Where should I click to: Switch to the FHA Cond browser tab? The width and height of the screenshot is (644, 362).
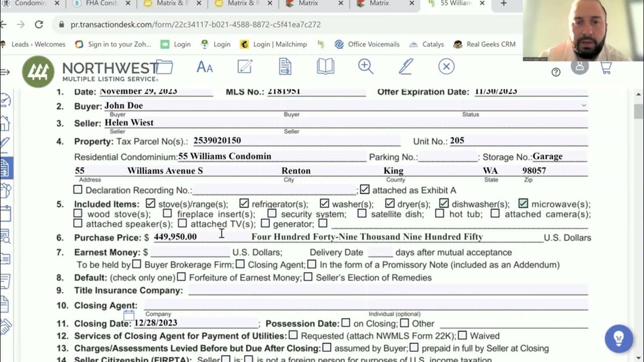(101, 4)
